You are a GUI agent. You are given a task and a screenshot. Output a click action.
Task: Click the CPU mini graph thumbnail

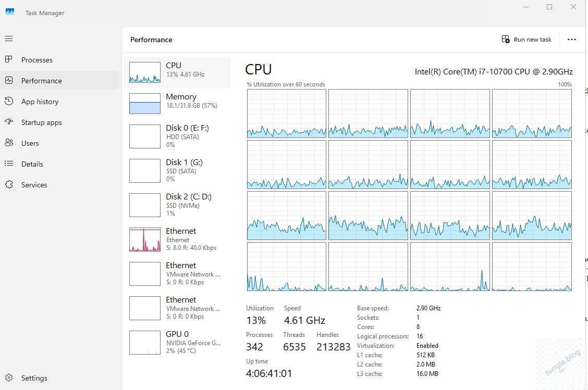pyautogui.click(x=145, y=72)
